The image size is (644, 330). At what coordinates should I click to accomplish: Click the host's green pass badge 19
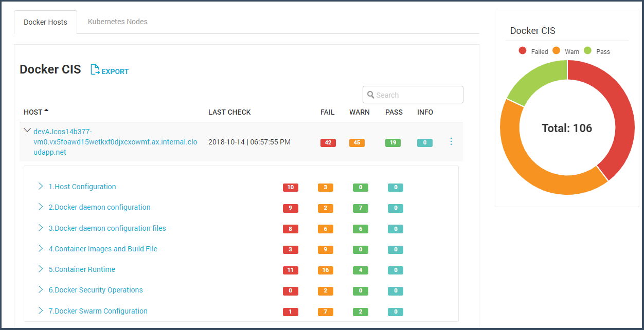pos(393,143)
